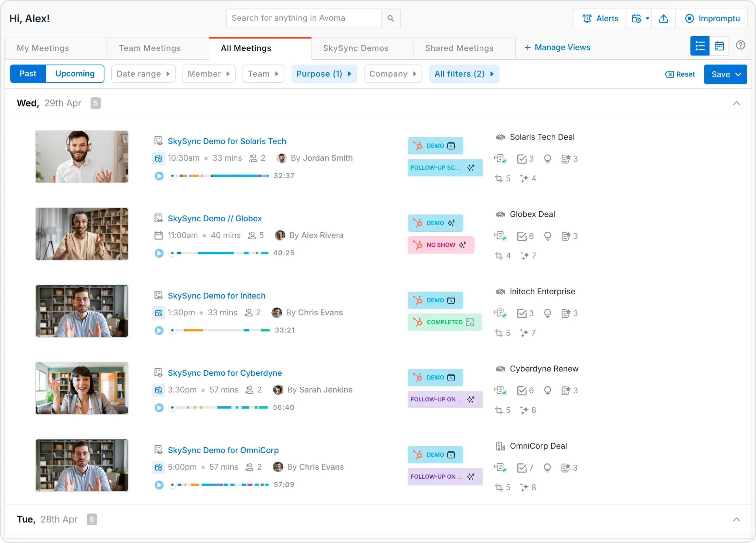
Task: Click Manage Views
Action: [x=557, y=47]
